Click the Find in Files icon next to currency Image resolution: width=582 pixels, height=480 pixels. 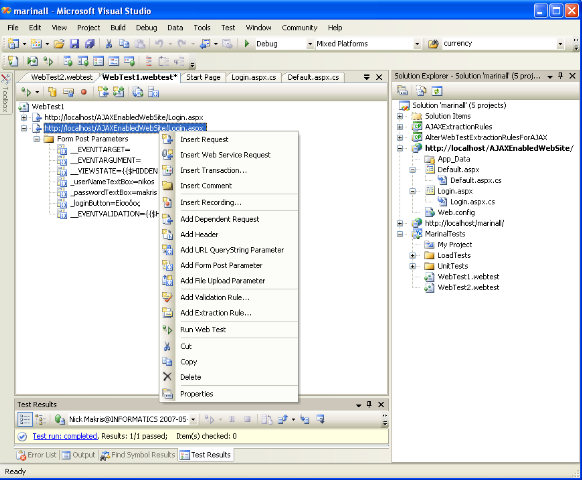pos(433,44)
